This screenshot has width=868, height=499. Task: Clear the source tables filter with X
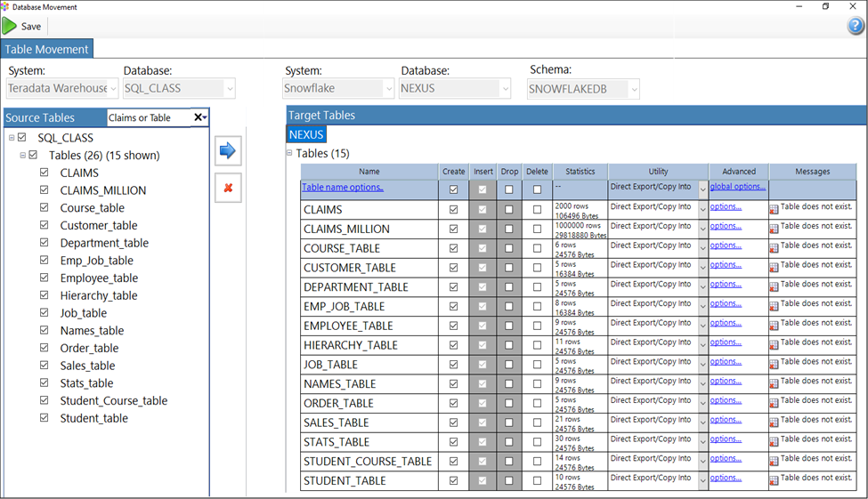click(199, 117)
